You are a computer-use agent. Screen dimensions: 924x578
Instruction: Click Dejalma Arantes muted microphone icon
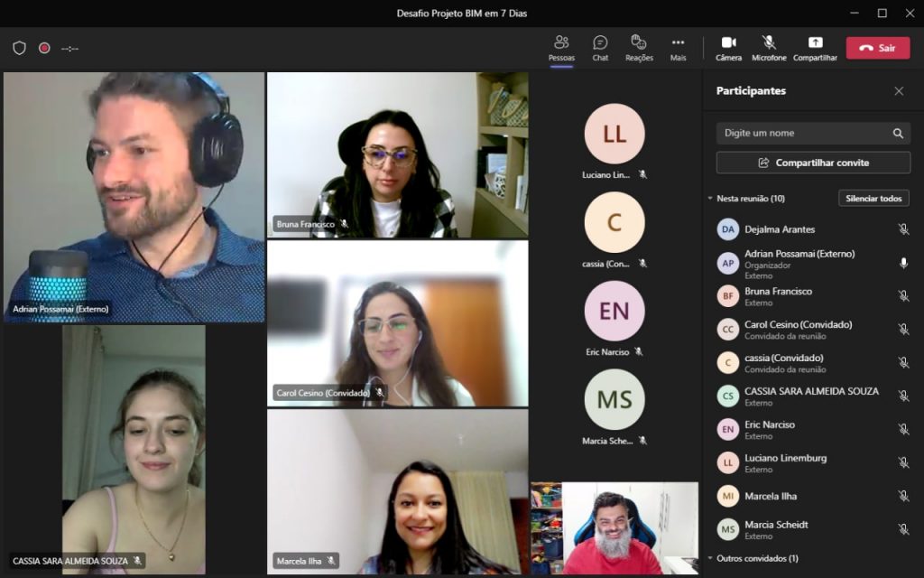tap(903, 229)
